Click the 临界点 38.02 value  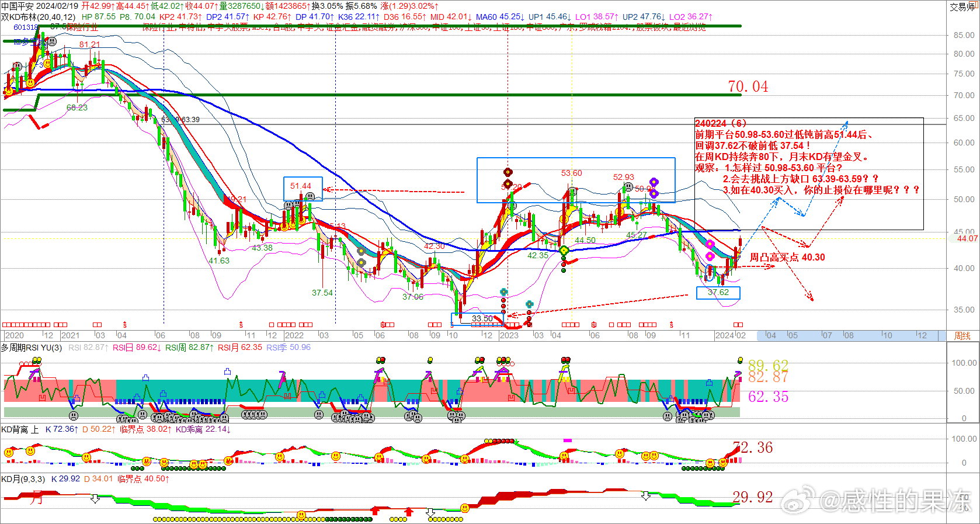[146, 429]
